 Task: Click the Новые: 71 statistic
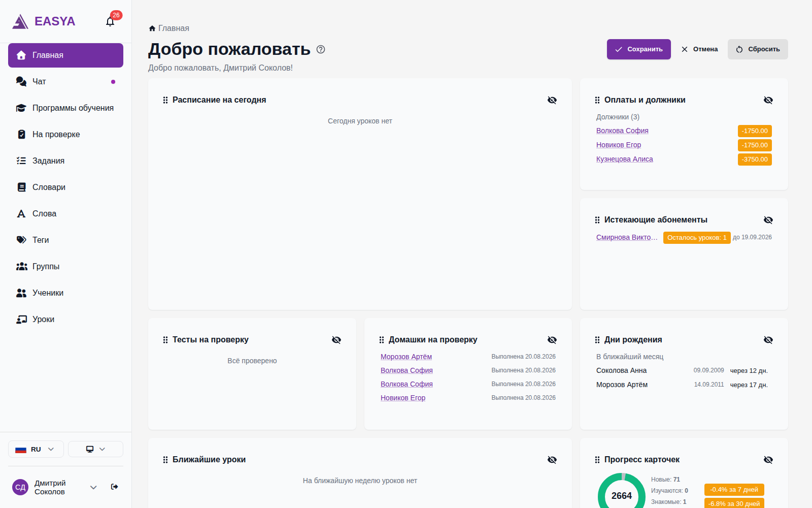665,480
